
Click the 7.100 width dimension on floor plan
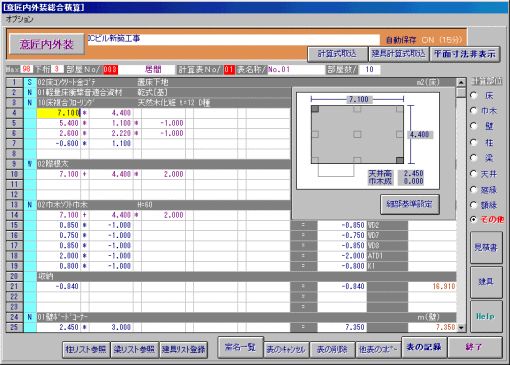pos(358,99)
